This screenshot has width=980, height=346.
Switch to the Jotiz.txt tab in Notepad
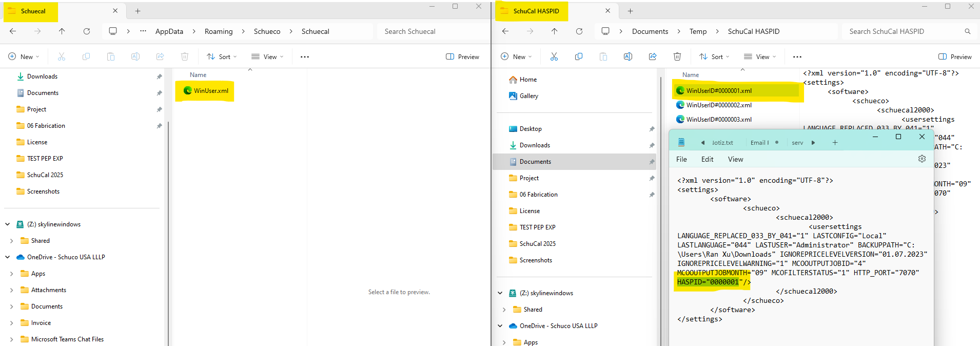coord(722,143)
